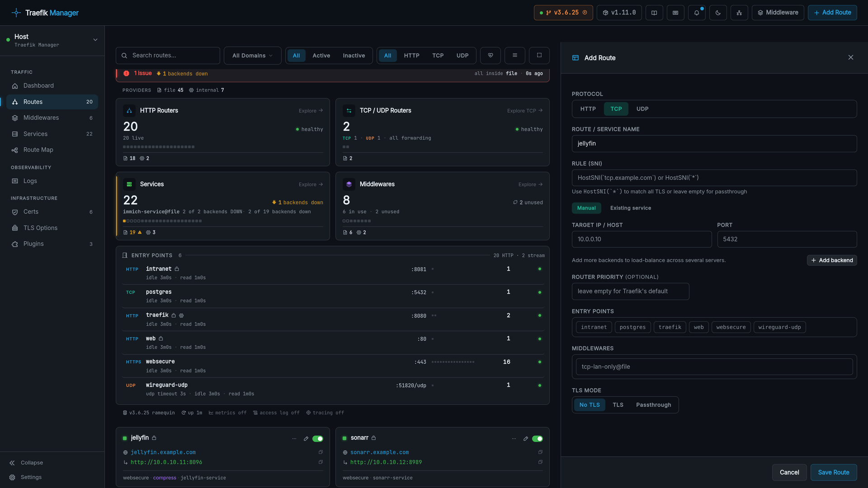
Task: Open notifications bell in top bar
Action: point(697,13)
